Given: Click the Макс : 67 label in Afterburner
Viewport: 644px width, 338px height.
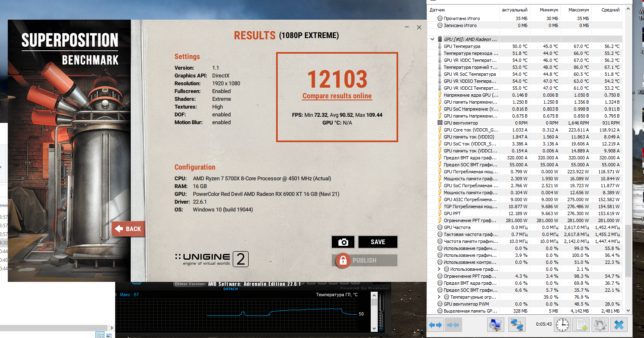Looking at the screenshot, I should [129, 295].
